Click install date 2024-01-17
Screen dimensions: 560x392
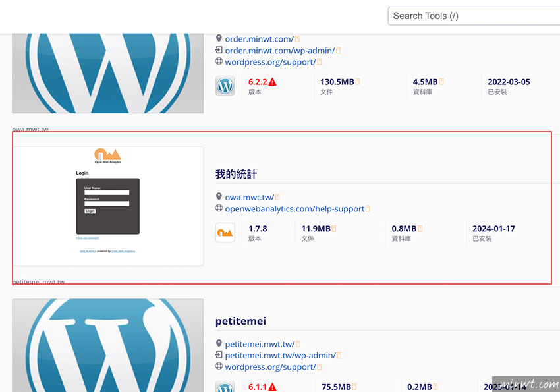[493, 229]
